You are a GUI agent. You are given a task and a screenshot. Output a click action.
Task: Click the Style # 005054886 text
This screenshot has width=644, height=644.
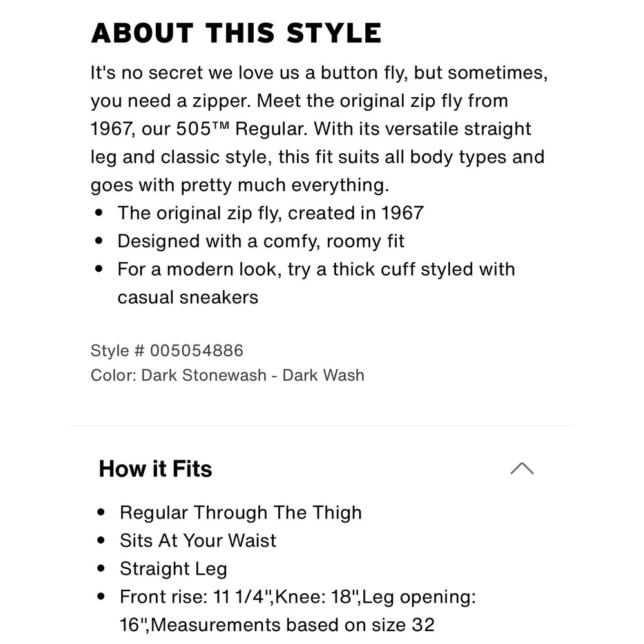pyautogui.click(x=167, y=350)
